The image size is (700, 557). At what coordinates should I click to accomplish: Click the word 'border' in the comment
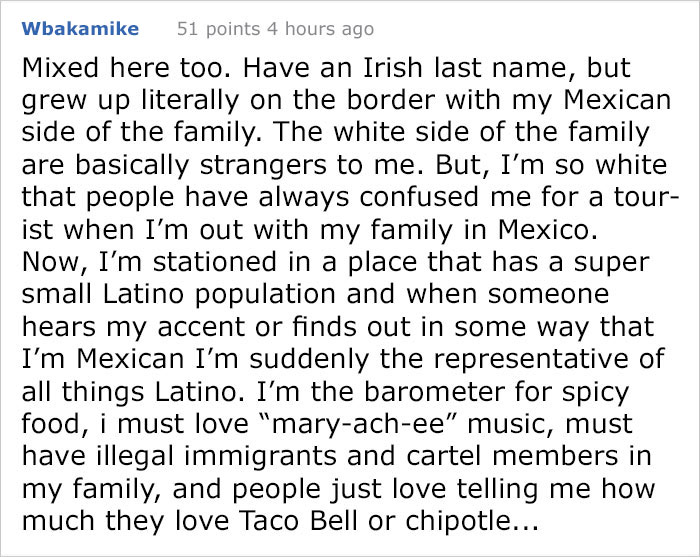coord(390,100)
